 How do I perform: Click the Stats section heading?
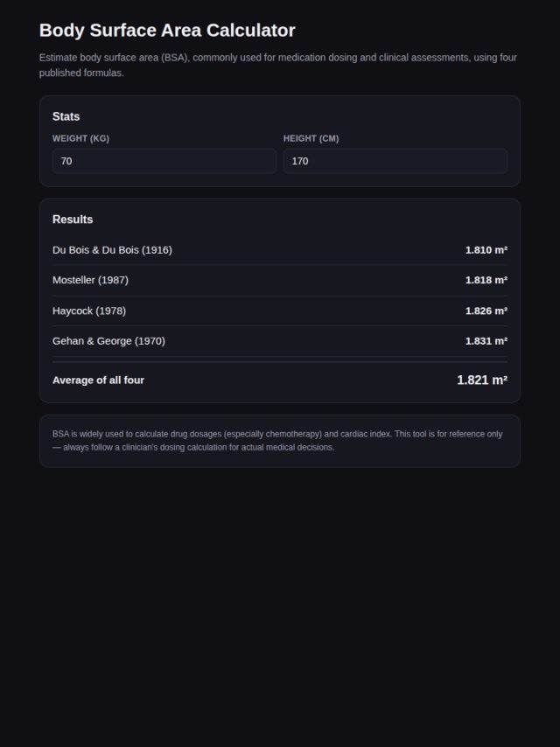coord(66,116)
